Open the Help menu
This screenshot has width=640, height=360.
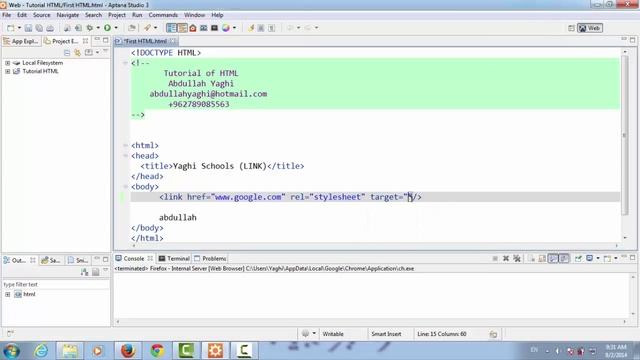click(217, 15)
